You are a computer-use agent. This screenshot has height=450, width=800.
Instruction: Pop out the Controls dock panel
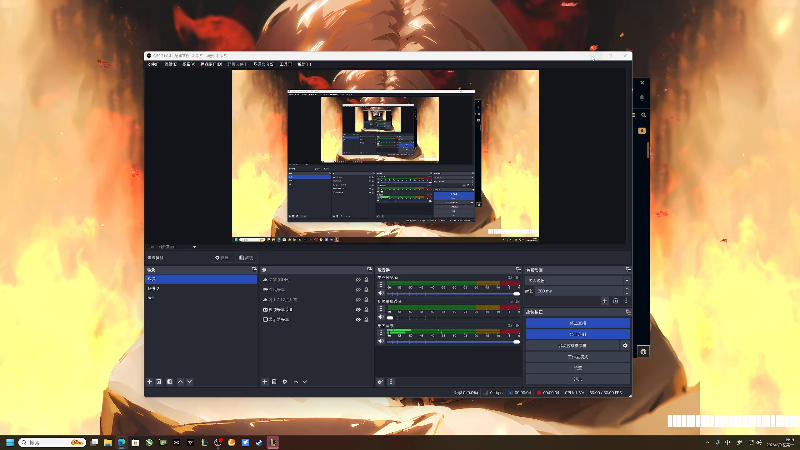click(628, 312)
